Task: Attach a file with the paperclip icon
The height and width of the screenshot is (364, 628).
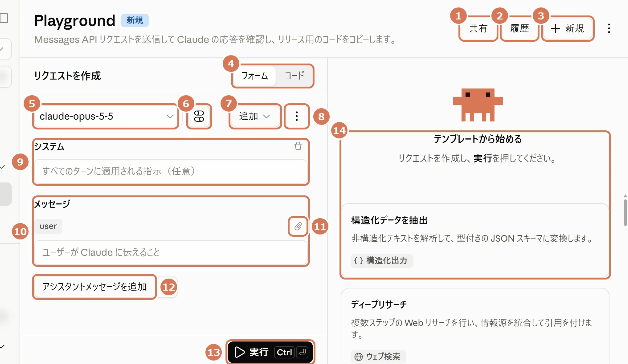Action: [298, 227]
